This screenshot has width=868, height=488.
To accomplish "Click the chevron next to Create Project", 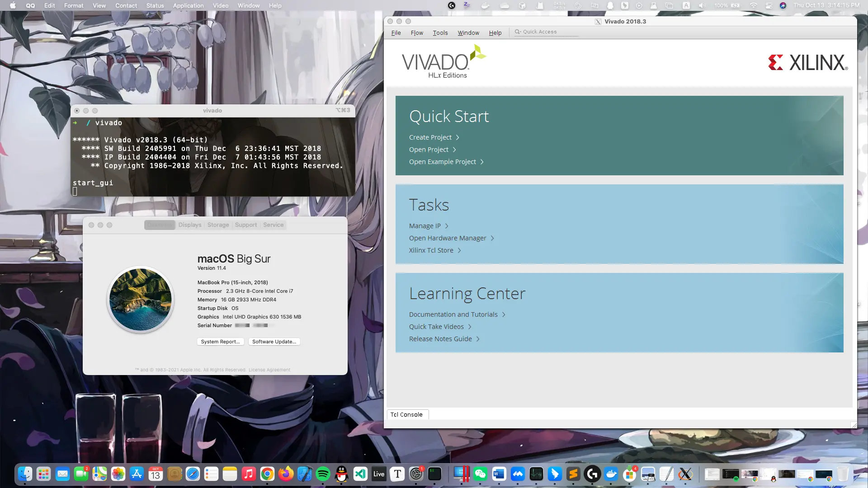I will click(x=458, y=137).
